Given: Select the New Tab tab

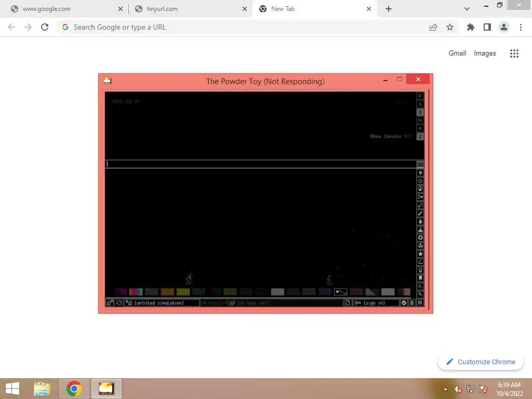Looking at the screenshot, I should [314, 9].
